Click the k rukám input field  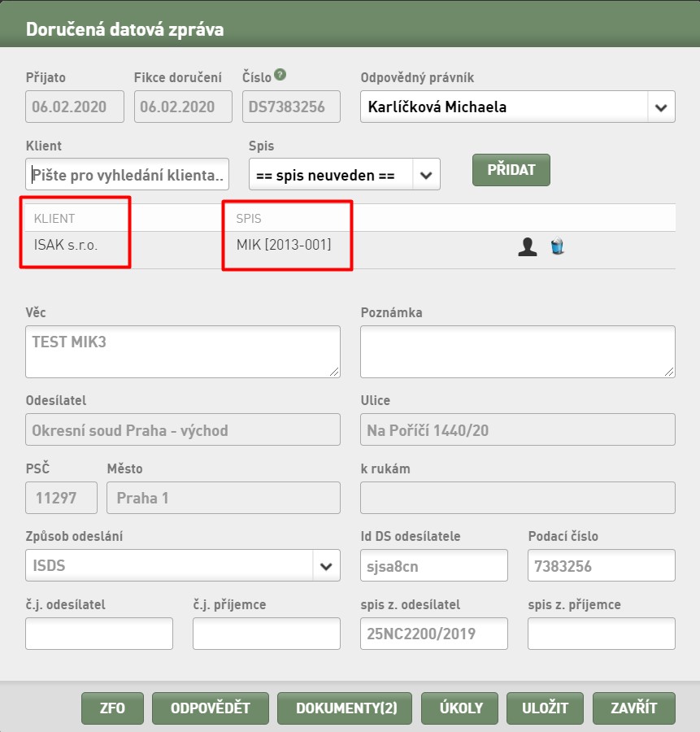[x=518, y=498]
